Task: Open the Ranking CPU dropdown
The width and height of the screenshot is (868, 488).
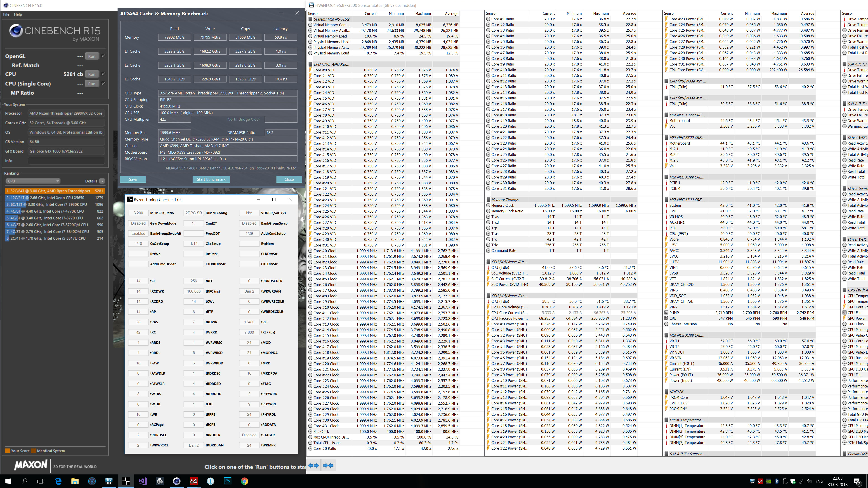Action: pos(33,181)
